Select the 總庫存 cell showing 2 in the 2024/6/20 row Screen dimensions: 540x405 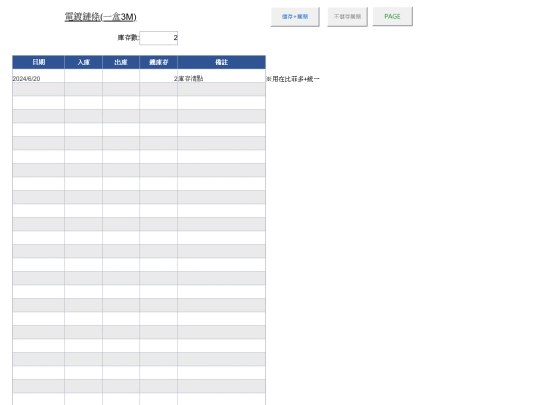[x=158, y=76]
